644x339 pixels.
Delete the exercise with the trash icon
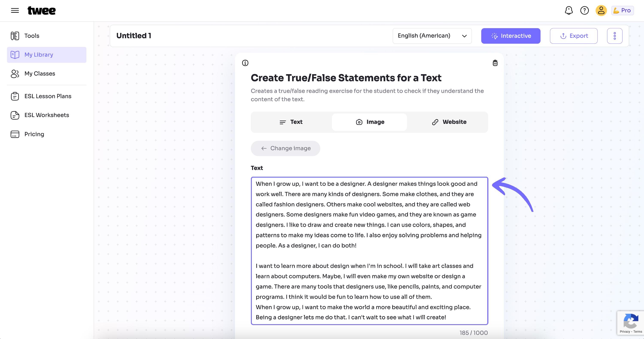tap(495, 63)
